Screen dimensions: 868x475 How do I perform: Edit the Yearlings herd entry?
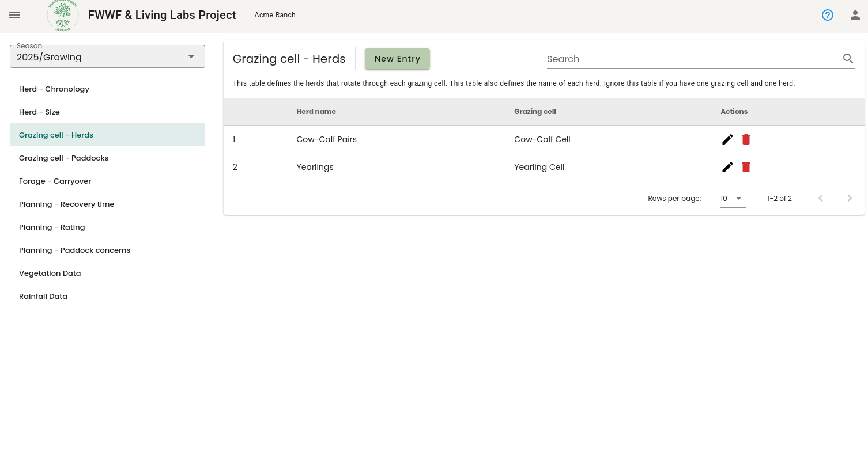coord(727,167)
